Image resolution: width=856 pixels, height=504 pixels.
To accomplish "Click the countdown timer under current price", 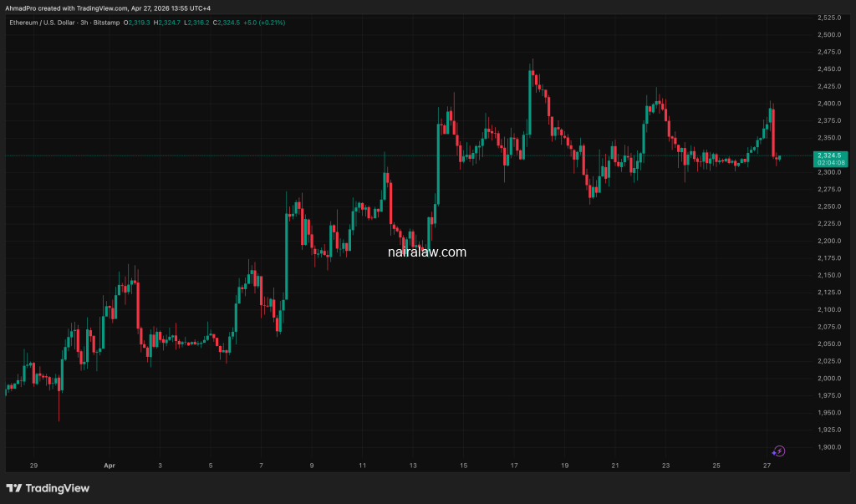I will (x=827, y=163).
